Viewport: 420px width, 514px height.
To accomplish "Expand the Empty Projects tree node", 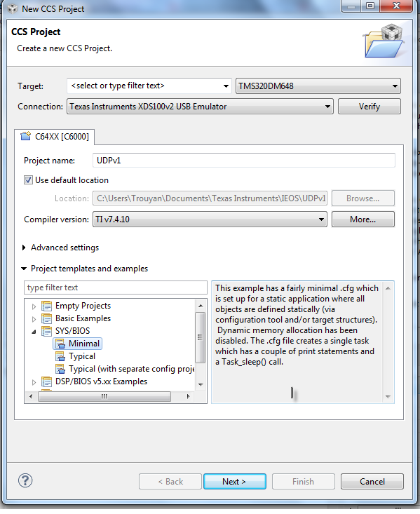I will (x=34, y=306).
